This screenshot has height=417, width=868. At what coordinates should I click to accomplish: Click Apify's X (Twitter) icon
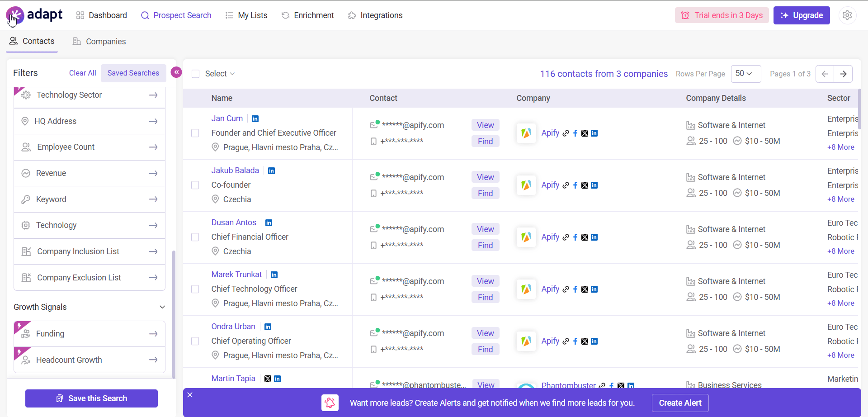point(585,133)
